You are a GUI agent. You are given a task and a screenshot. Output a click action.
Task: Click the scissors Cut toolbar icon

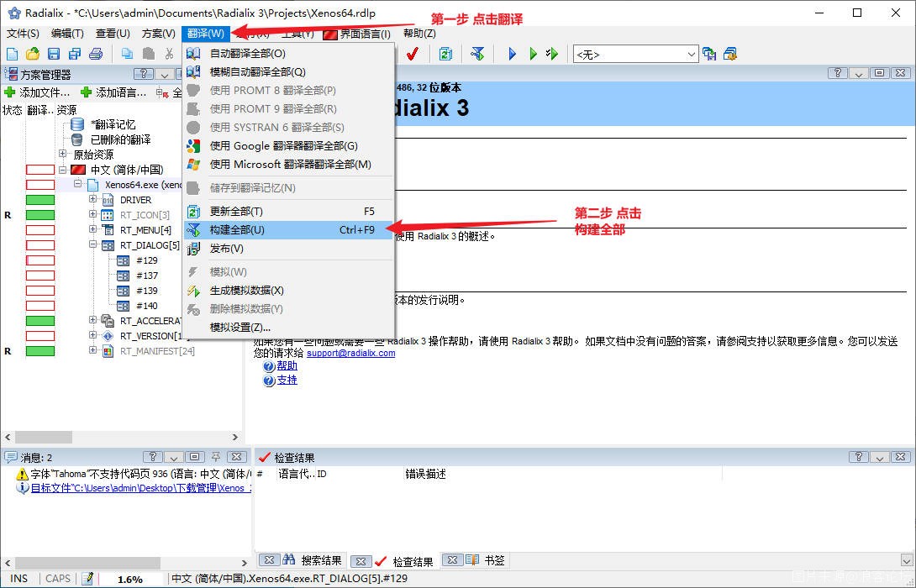170,55
